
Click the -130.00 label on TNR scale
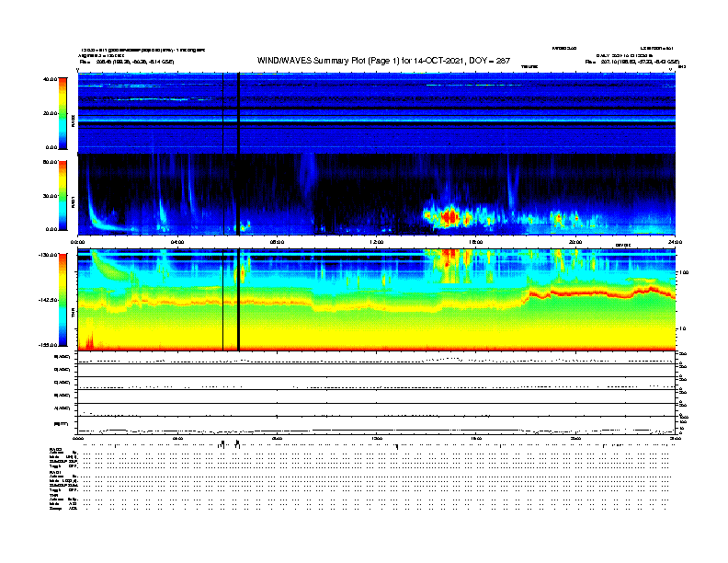pos(49,255)
